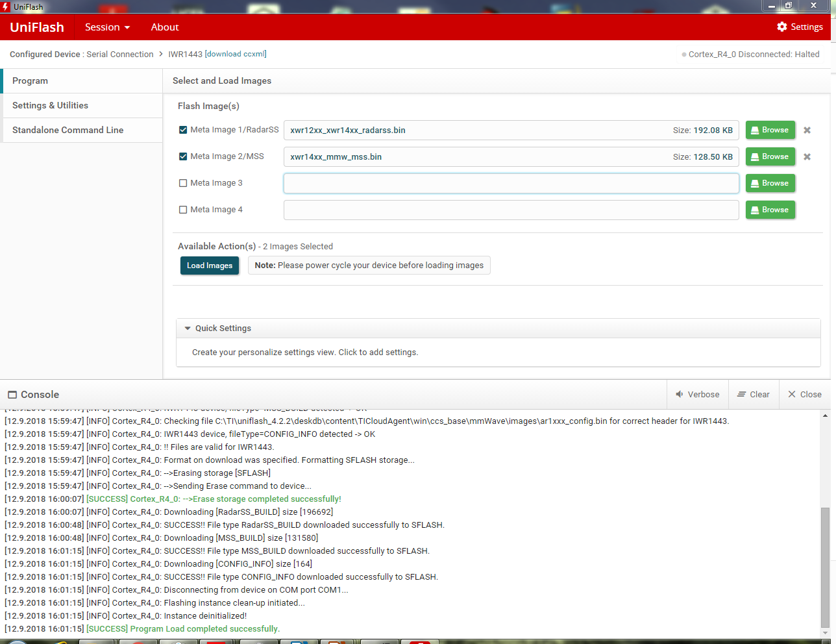Remove the Meta Image 2/MSS file
The width and height of the screenshot is (836, 644).
[807, 156]
